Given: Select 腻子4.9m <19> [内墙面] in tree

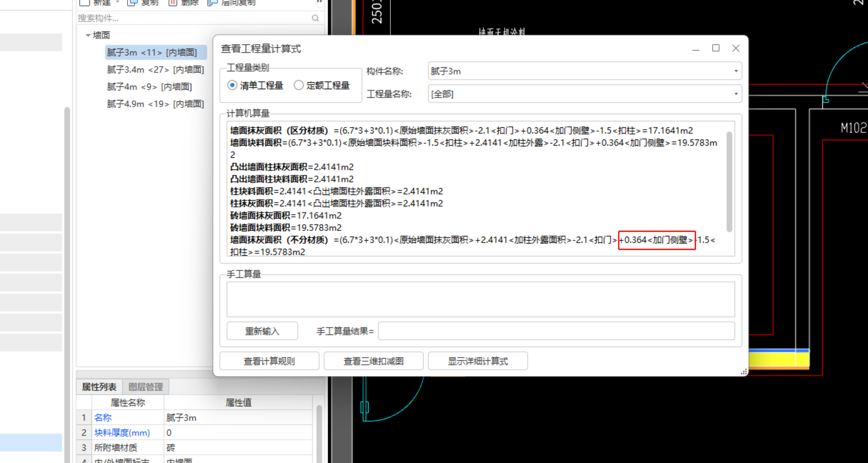Looking at the screenshot, I should (156, 104).
